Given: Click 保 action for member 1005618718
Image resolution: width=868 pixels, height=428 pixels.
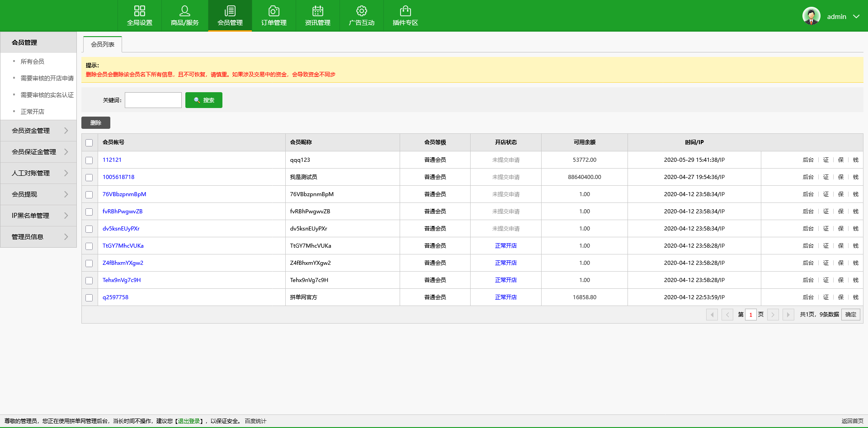Looking at the screenshot, I should coord(841,177).
